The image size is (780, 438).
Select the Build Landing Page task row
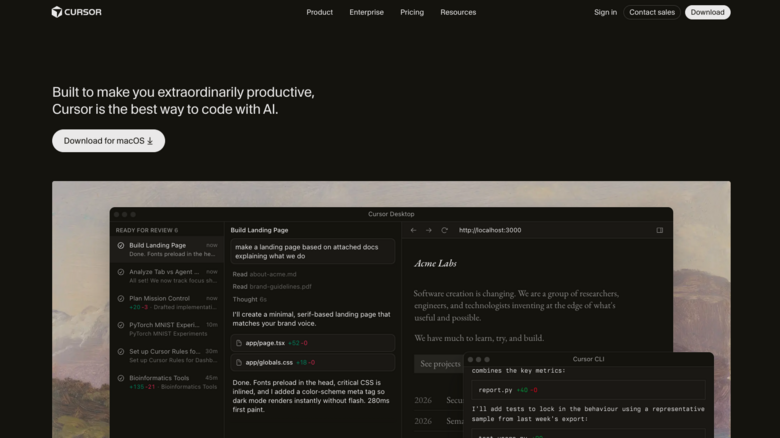[x=168, y=249]
